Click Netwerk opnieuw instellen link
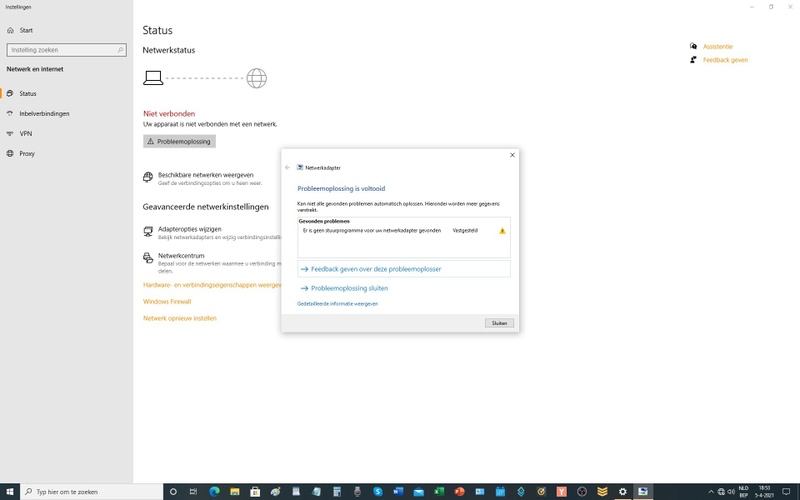Viewport: 800px width, 500px height. tap(180, 318)
